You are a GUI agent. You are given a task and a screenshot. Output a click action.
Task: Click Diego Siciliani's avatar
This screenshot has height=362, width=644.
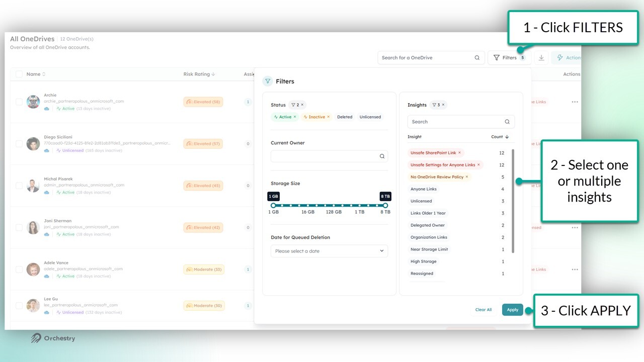click(x=33, y=144)
